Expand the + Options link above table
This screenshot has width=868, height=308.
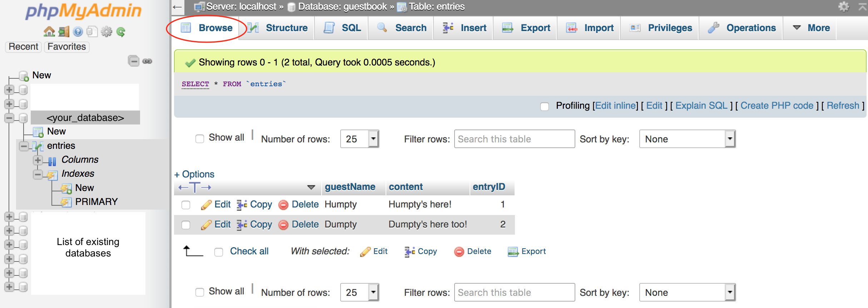pyautogui.click(x=194, y=174)
